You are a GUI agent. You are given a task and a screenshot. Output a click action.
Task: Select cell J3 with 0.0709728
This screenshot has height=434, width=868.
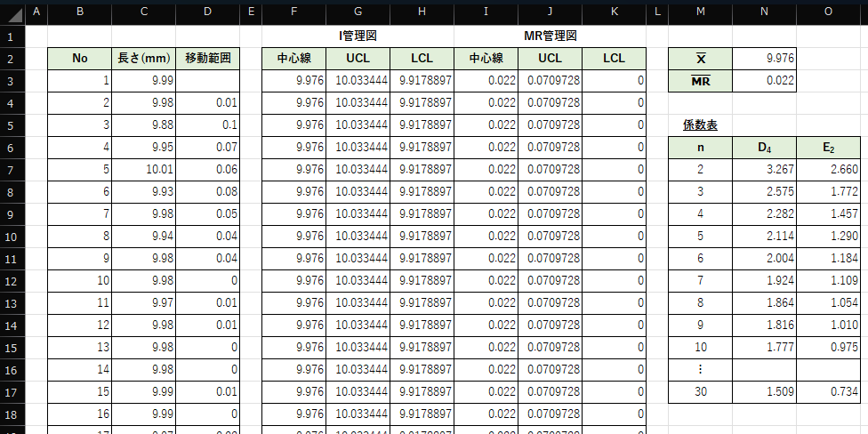coord(551,82)
